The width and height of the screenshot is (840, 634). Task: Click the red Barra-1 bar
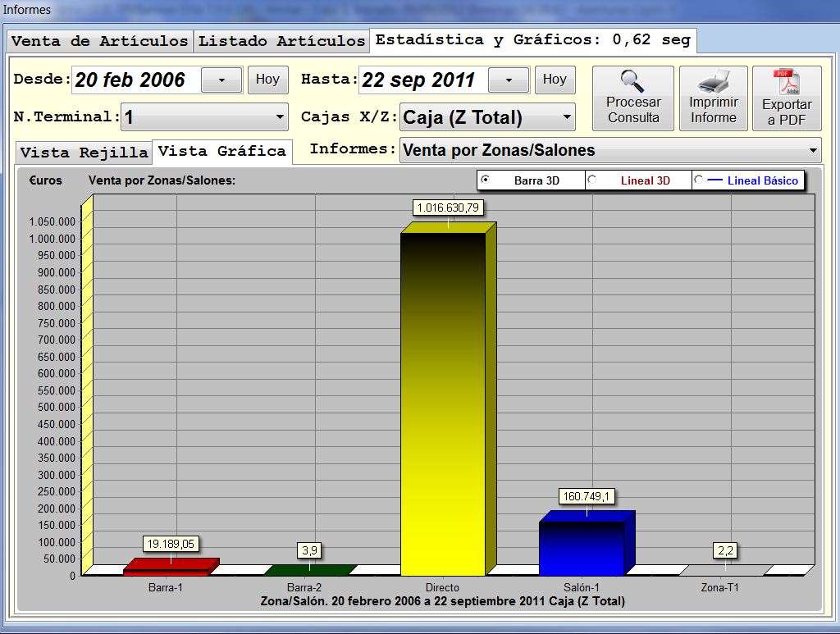click(x=167, y=568)
